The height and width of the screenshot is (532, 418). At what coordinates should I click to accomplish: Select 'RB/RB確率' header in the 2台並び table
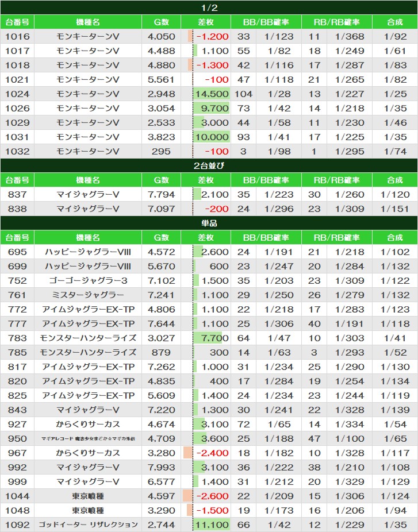337,180
